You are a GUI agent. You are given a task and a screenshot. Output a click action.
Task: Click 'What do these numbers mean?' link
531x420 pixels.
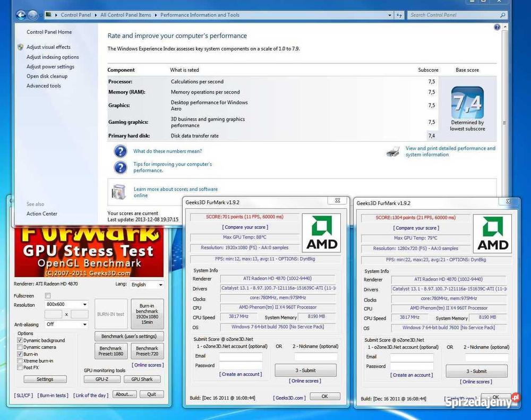(168, 151)
